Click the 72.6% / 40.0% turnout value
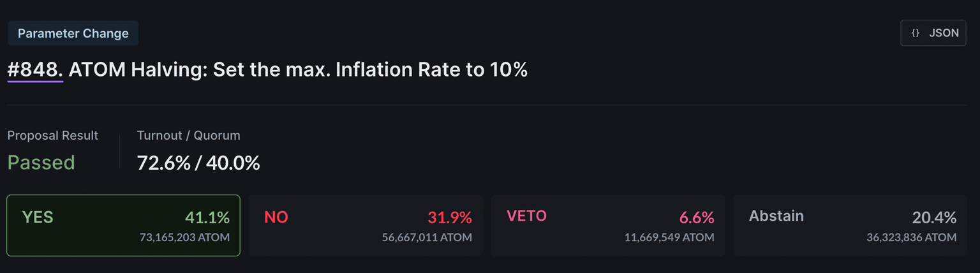This screenshot has width=980, height=273. (198, 163)
